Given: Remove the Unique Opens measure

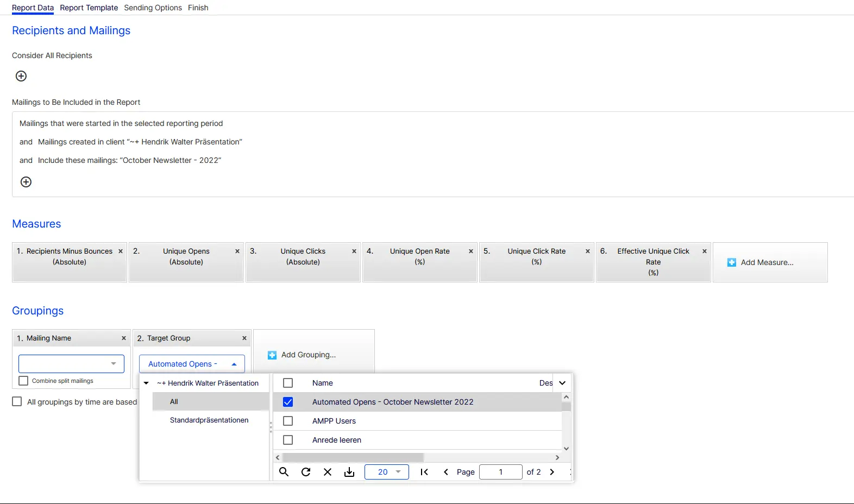Looking at the screenshot, I should pyautogui.click(x=237, y=251).
